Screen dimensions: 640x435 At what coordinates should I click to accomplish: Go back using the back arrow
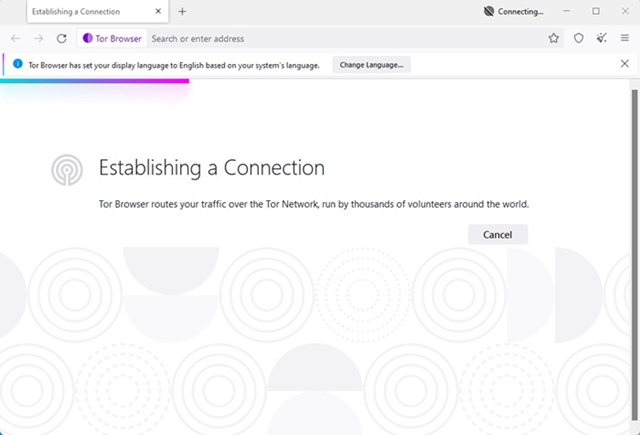[16, 38]
